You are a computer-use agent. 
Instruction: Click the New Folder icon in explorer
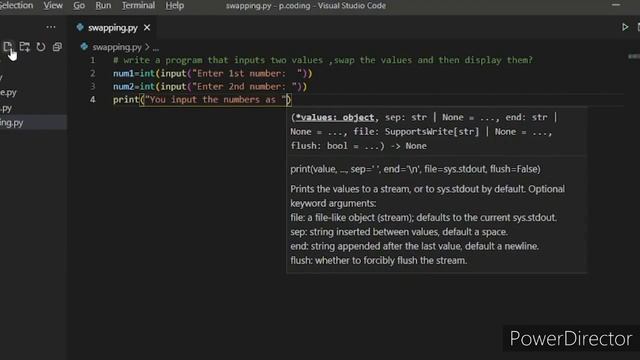click(x=24, y=47)
